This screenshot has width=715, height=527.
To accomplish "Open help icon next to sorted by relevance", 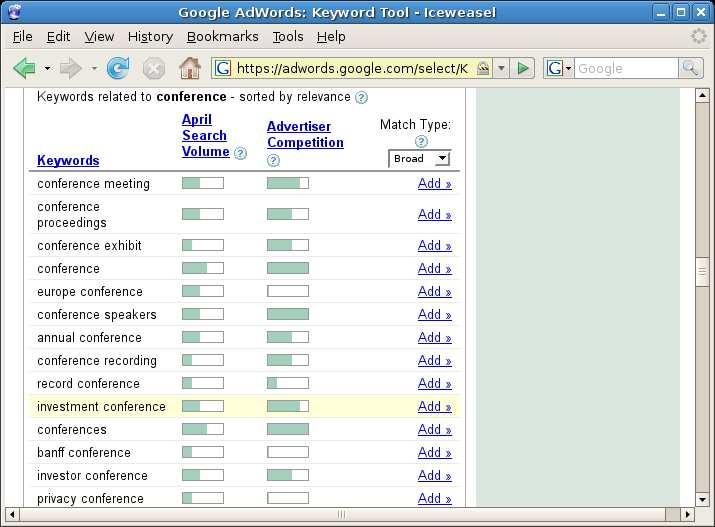I will (361, 98).
